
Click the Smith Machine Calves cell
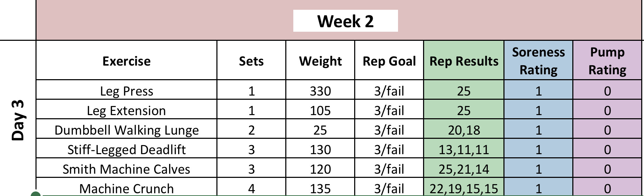(126, 169)
